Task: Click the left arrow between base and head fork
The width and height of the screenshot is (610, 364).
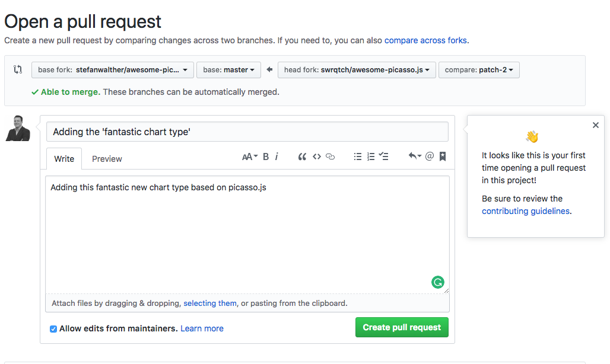Action: coord(269,69)
